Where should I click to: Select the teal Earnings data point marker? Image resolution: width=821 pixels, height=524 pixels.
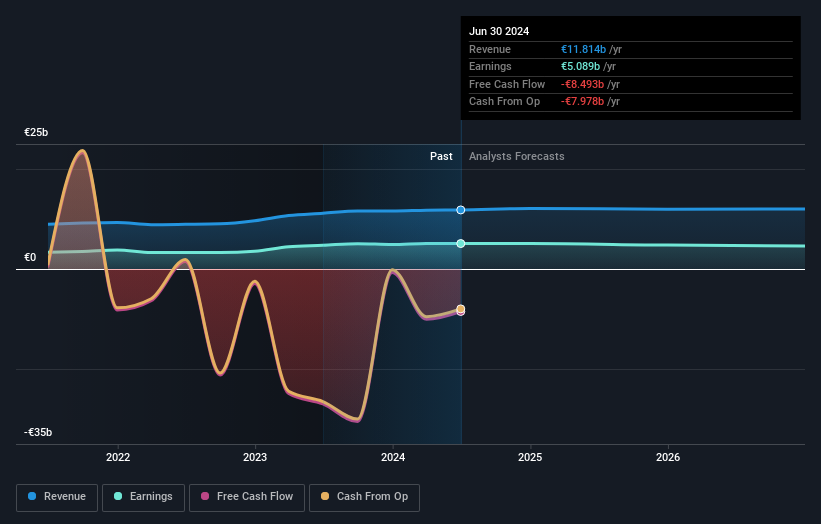(461, 243)
